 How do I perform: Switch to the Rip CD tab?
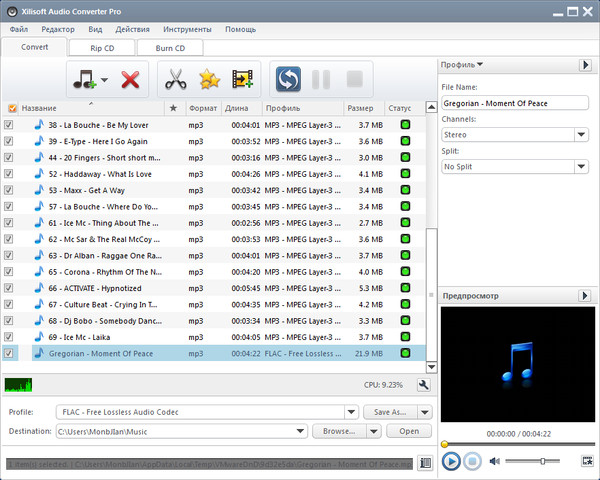point(100,47)
